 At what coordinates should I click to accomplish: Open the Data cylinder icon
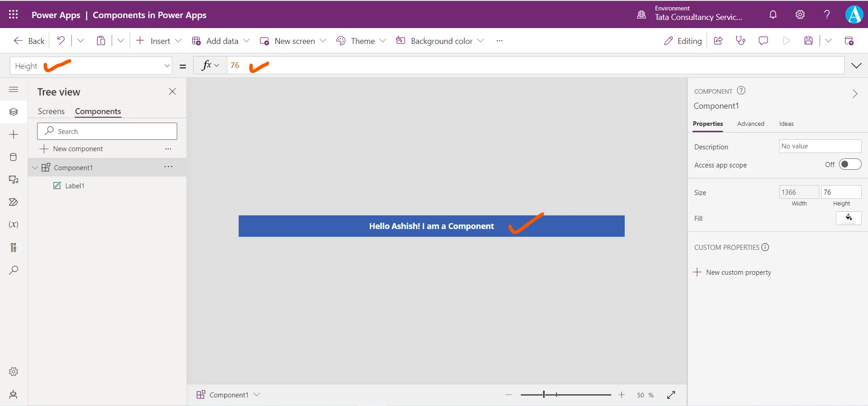pyautogui.click(x=14, y=157)
